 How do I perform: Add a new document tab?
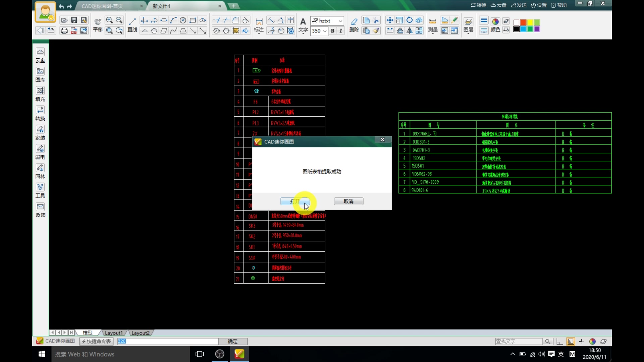pos(234,6)
